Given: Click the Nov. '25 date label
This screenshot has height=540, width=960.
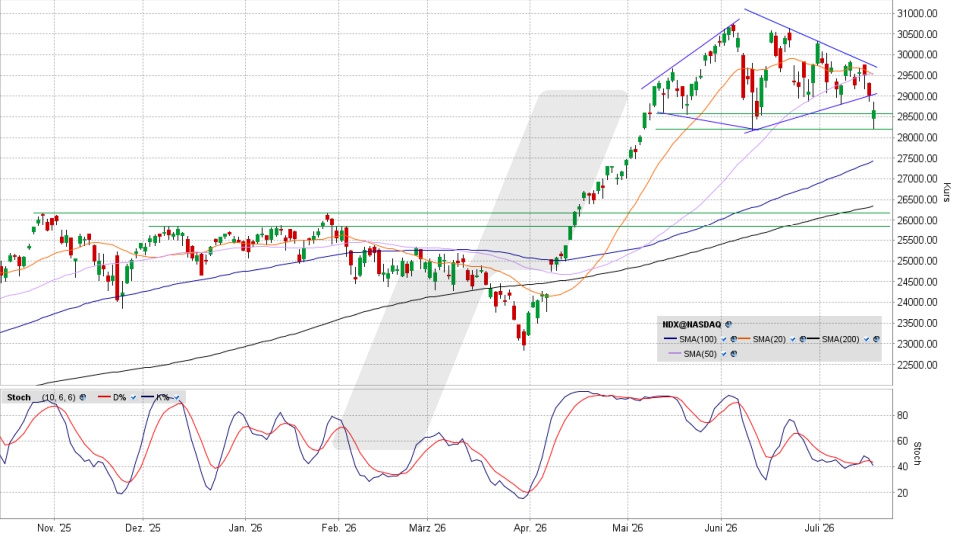Looking at the screenshot, I should click(54, 528).
